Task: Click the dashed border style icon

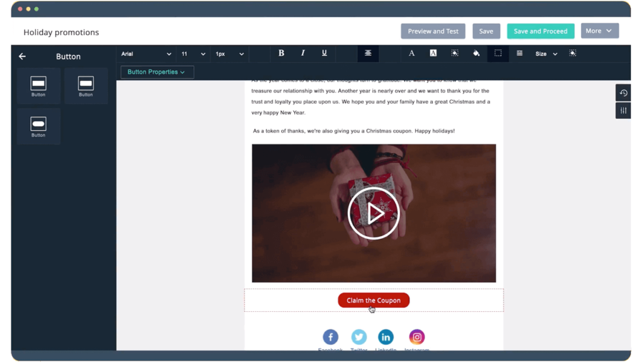Action: (498, 53)
